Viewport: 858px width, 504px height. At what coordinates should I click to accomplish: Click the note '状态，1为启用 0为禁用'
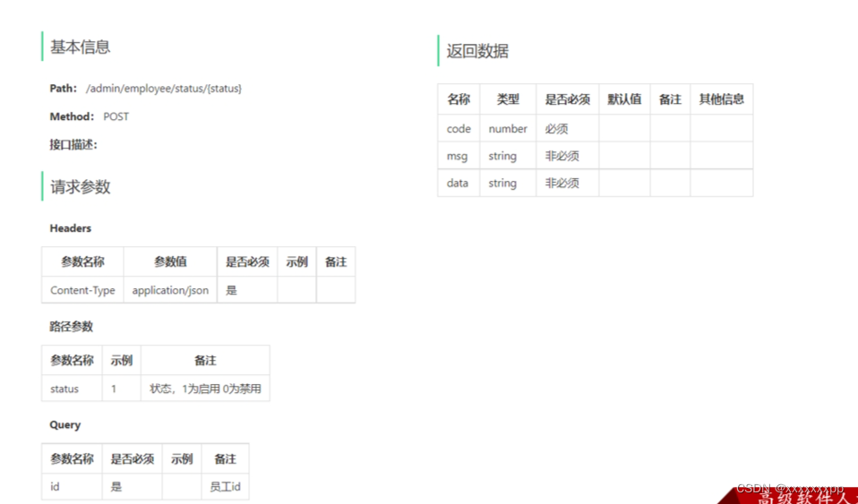click(205, 389)
